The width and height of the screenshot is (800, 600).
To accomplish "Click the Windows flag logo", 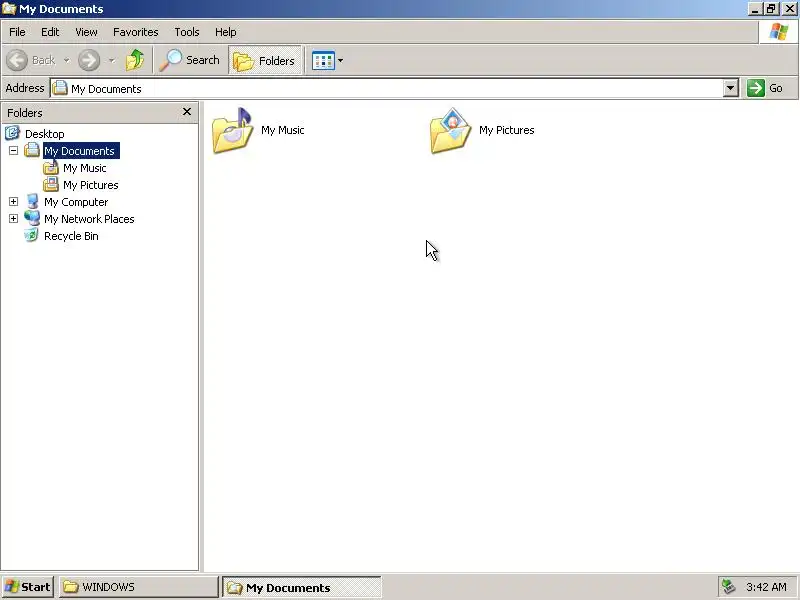I will [779, 32].
